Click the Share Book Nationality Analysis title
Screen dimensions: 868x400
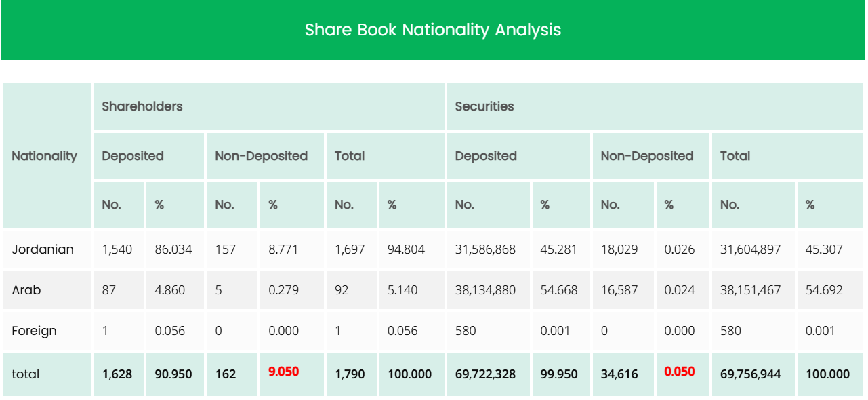pos(433,30)
